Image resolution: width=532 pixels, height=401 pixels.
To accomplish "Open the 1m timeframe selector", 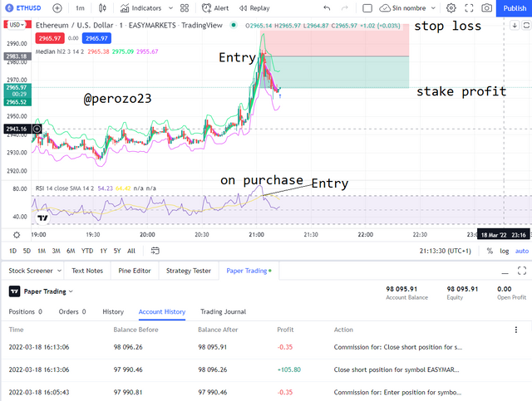I will tap(80, 7).
